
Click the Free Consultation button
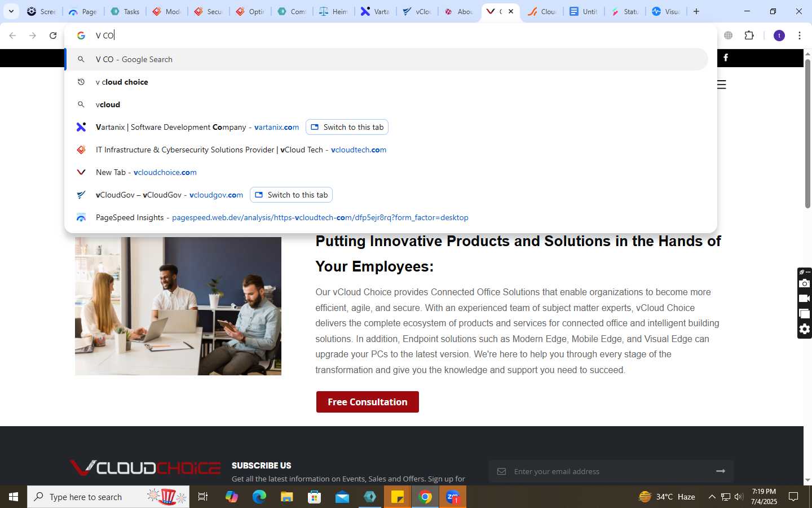point(367,402)
